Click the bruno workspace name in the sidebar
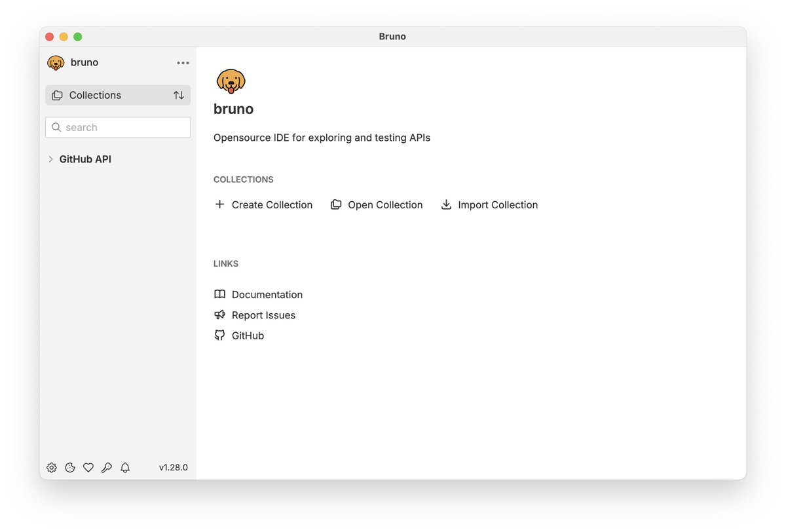Viewport: 786px width, 532px height. 84,63
